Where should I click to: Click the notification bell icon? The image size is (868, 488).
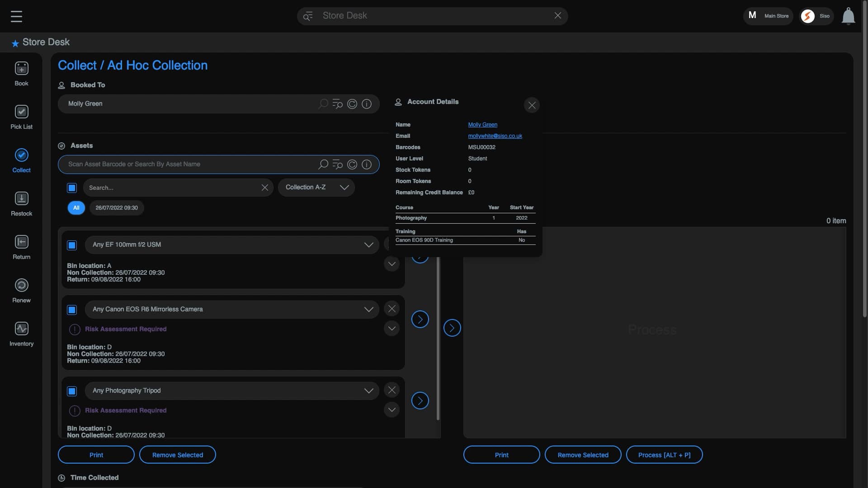(x=848, y=16)
